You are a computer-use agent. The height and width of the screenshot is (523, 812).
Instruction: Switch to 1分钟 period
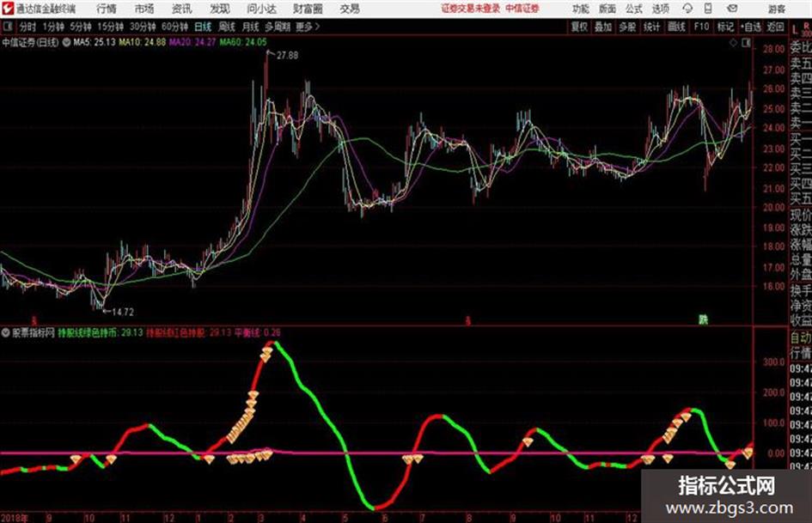(x=53, y=27)
